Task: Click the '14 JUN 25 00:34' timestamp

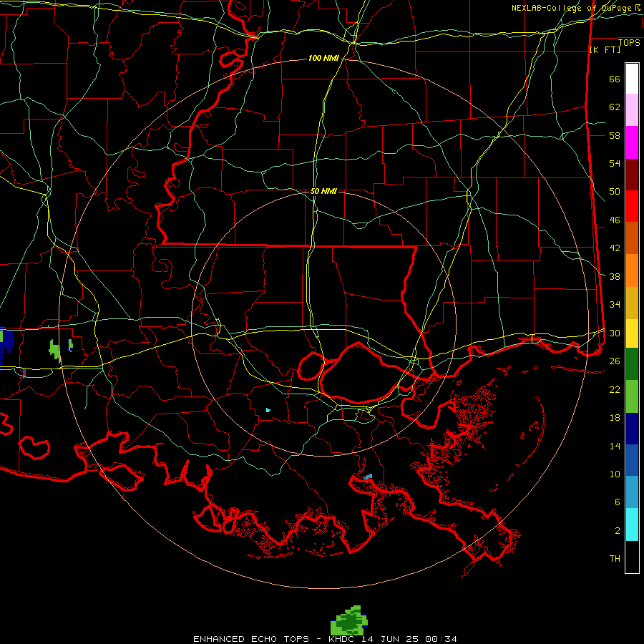Action: pyautogui.click(x=409, y=639)
